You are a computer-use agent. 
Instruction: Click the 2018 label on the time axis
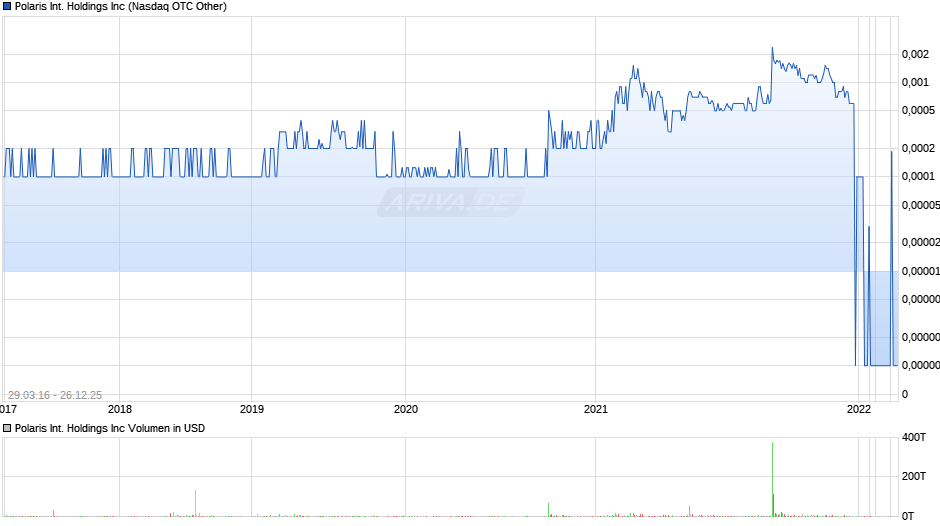click(x=119, y=410)
